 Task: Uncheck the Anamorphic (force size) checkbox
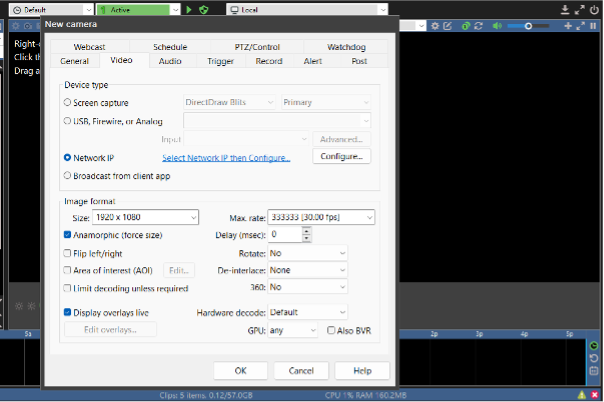click(67, 235)
